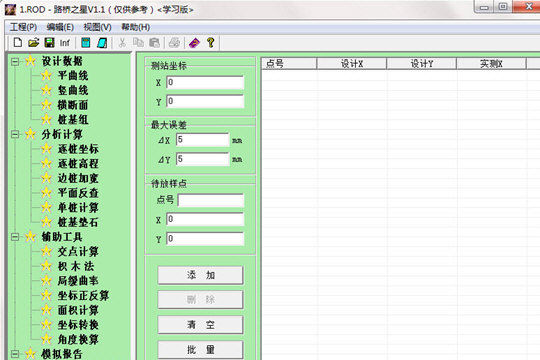
Task: Select 坐标转换 in the tree
Action: [78, 325]
